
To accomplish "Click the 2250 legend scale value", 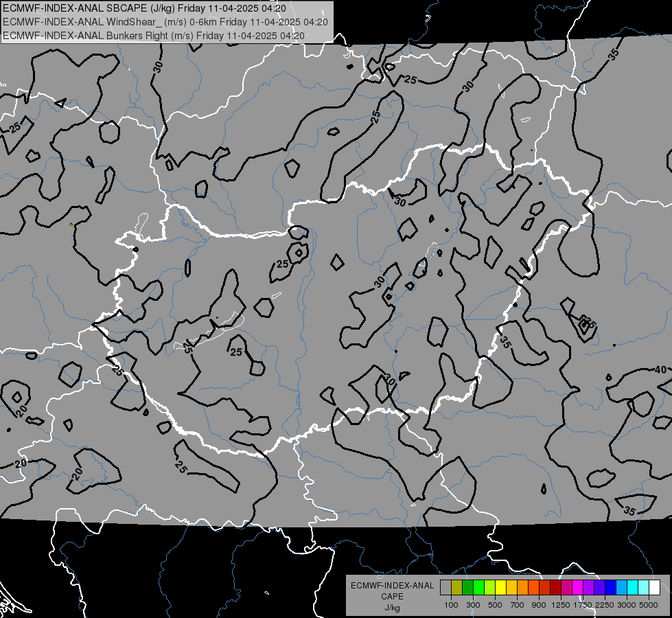I will click(x=605, y=605).
